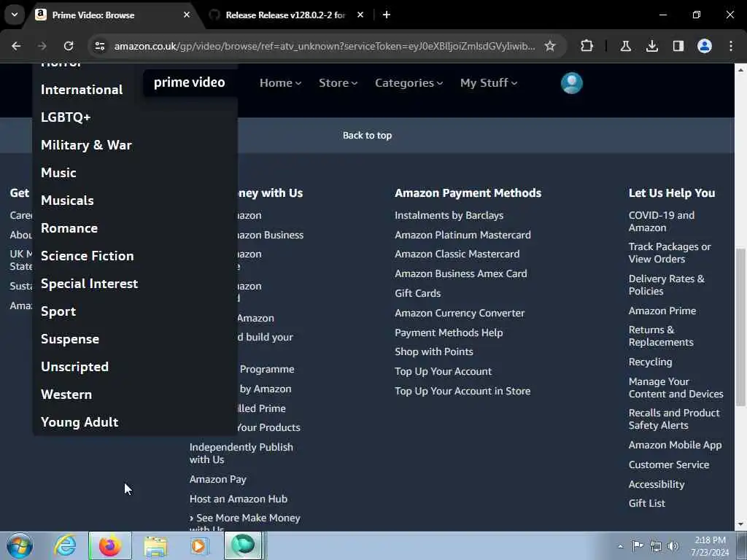Image resolution: width=747 pixels, height=560 pixels.
Task: Click Back to top
Action: [368, 135]
